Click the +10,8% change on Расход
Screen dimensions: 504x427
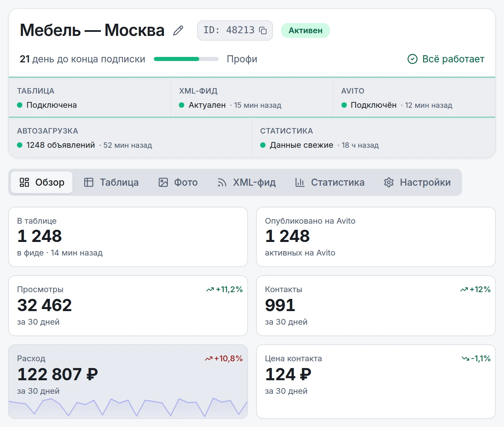(229, 359)
